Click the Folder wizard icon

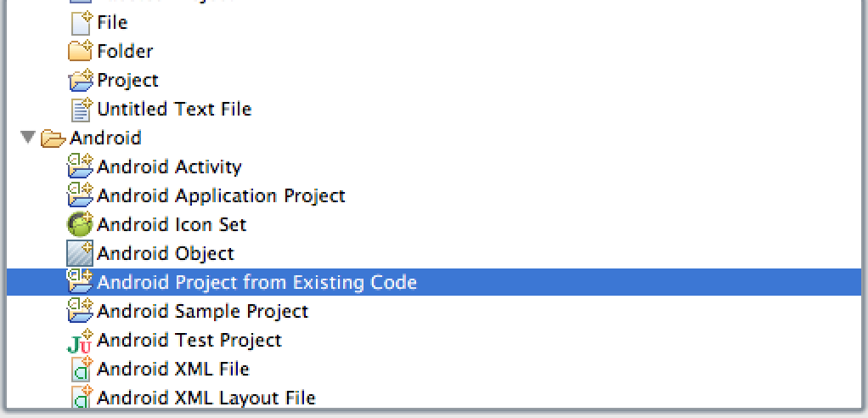80,52
